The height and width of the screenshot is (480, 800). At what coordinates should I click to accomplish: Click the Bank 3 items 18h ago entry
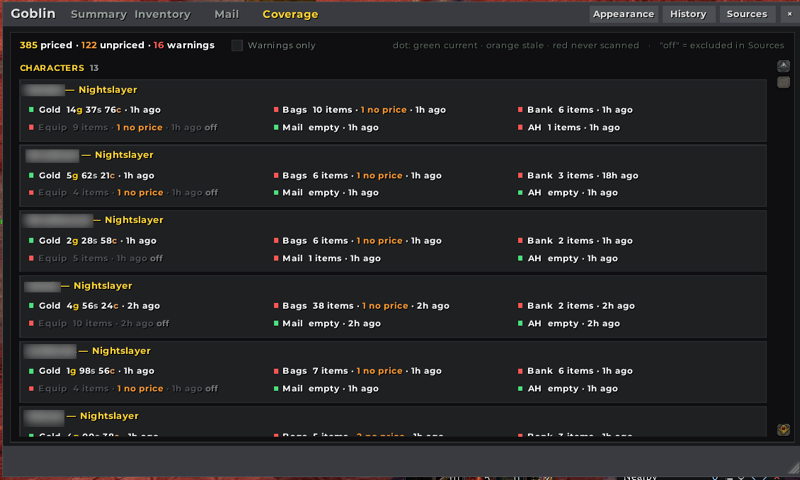tap(578, 175)
